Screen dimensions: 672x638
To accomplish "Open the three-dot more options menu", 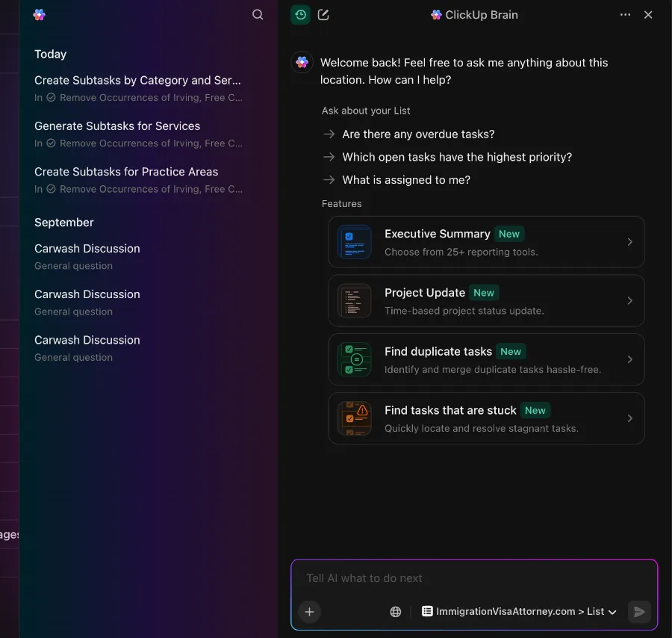I will (x=625, y=15).
